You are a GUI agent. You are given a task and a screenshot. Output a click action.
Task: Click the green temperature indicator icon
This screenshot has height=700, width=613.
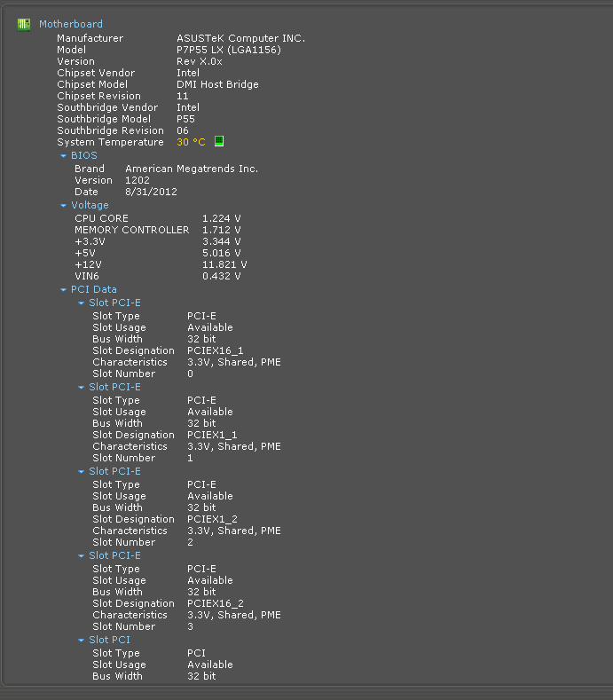click(219, 142)
